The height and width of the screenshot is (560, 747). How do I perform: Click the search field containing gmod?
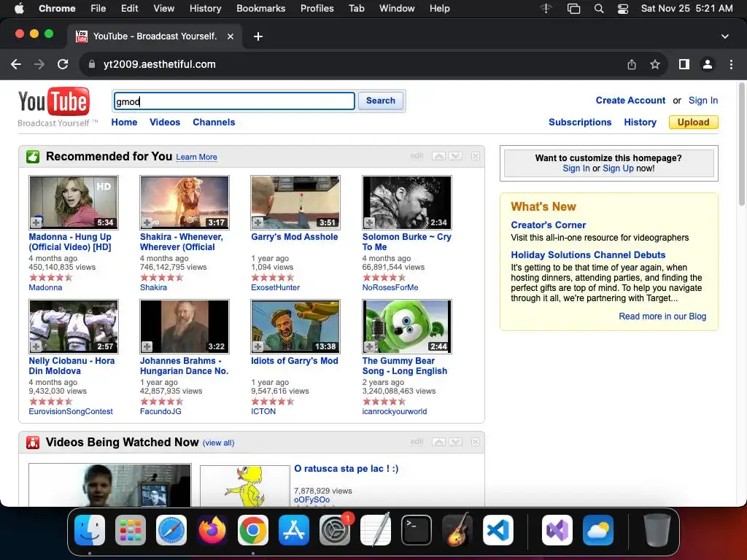point(234,101)
